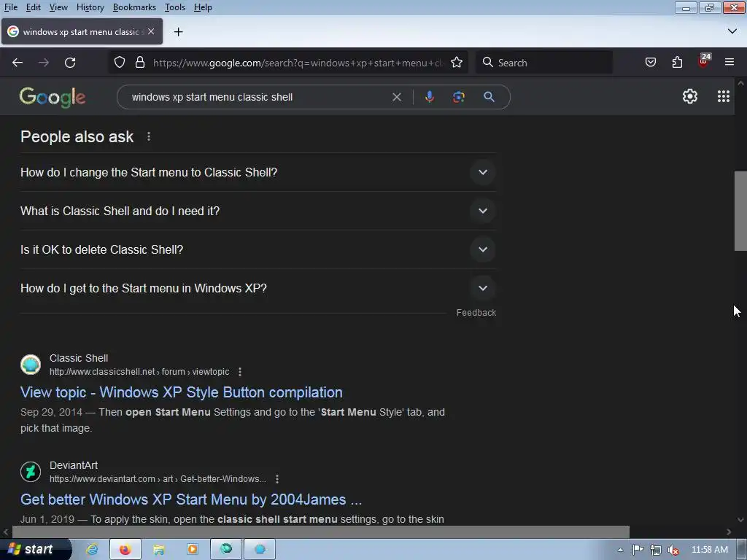Open the Bookmarks menu

pos(134,7)
